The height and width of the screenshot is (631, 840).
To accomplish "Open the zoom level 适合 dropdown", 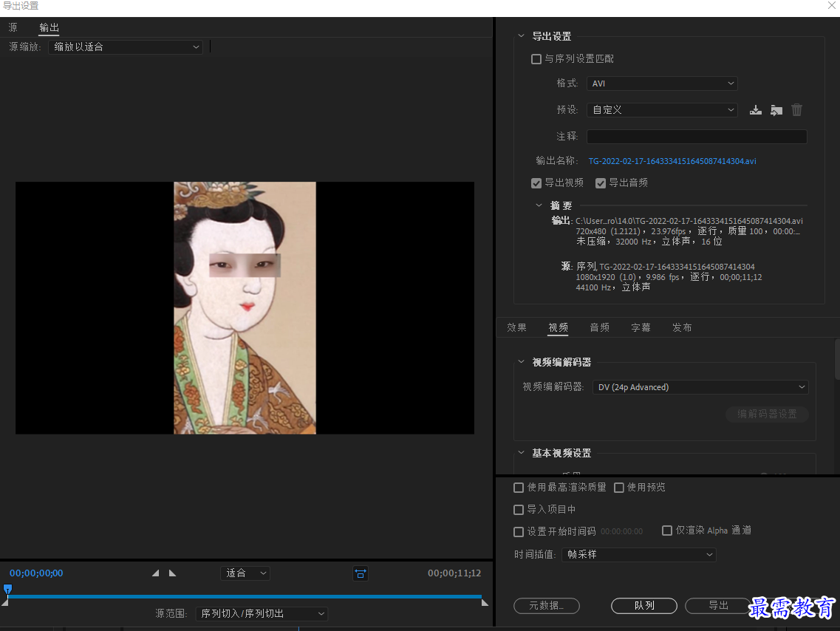I will [x=245, y=573].
